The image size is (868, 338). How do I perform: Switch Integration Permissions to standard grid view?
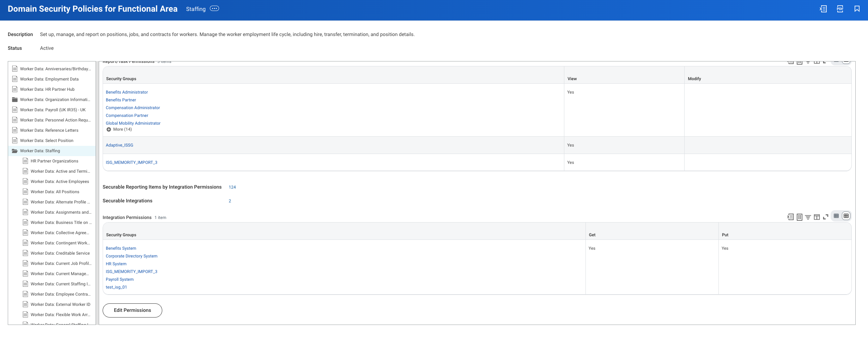(x=846, y=216)
